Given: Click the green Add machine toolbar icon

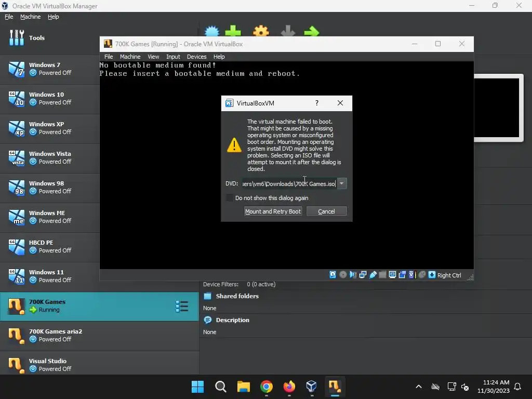Looking at the screenshot, I should [233, 31].
